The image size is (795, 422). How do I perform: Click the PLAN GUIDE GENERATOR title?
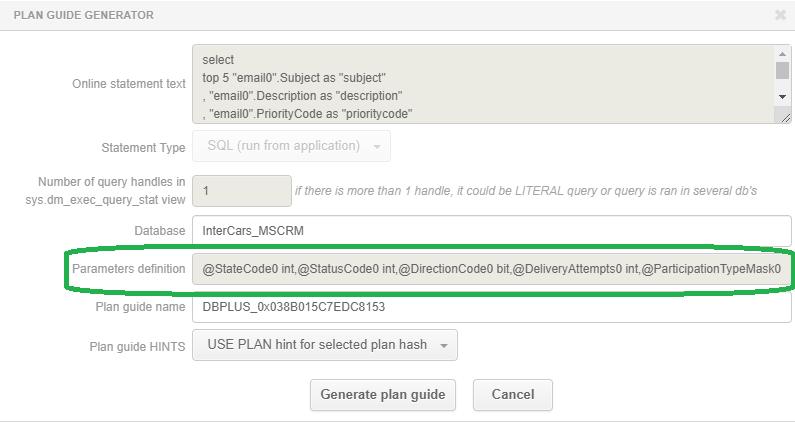84,15
